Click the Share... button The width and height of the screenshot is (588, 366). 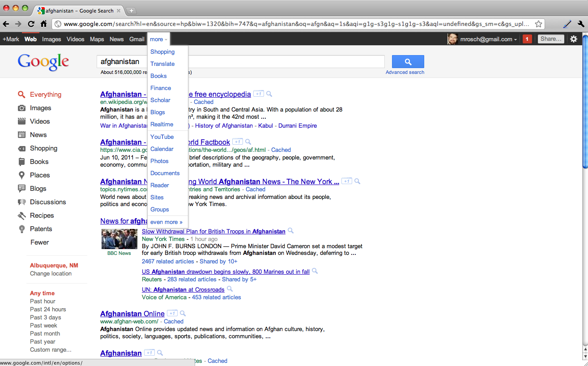551,39
